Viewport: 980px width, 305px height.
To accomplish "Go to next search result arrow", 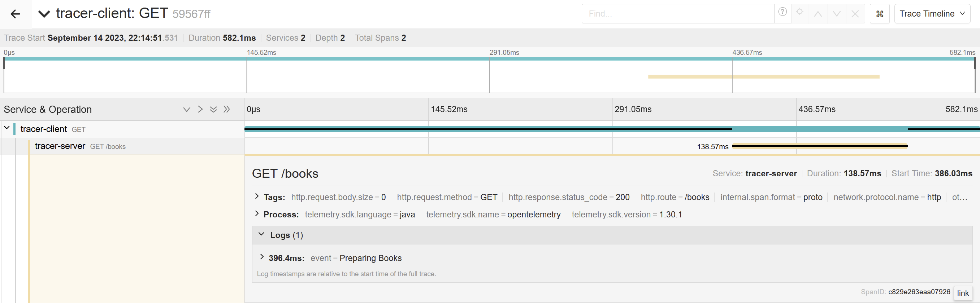I will (x=837, y=14).
